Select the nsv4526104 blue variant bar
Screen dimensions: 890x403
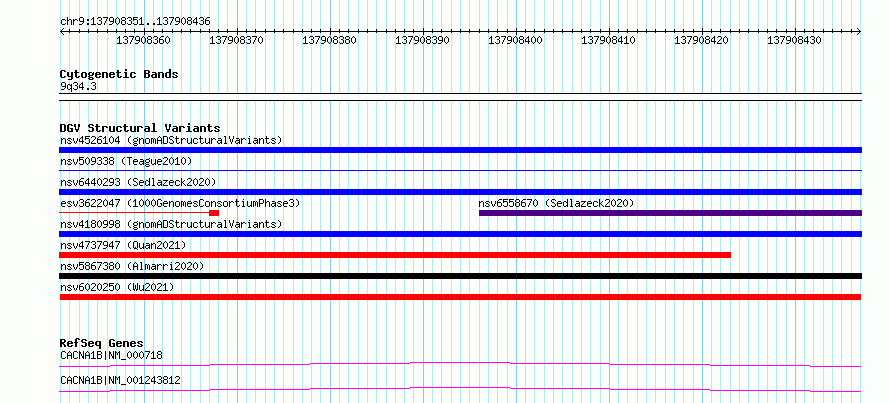(x=460, y=150)
